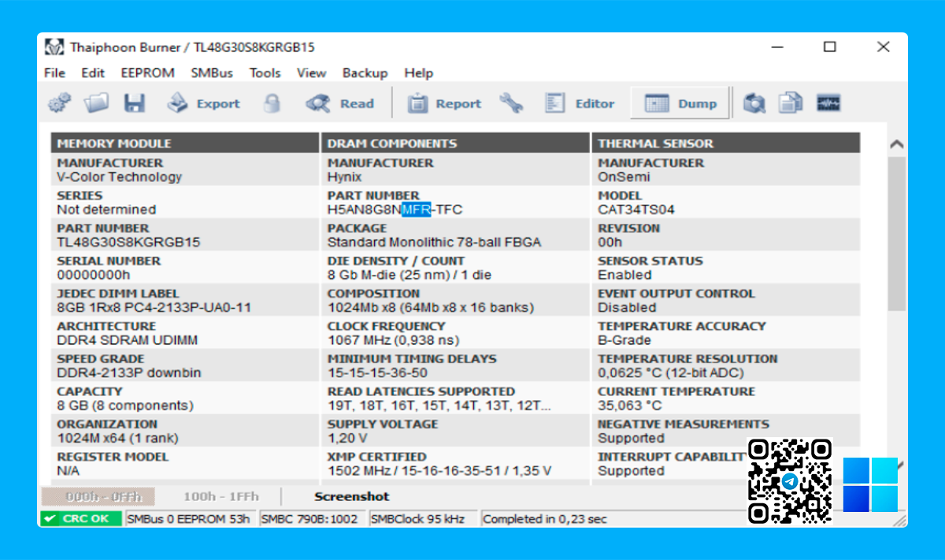Click the Hynix manufacturer value
The width and height of the screenshot is (945, 560).
[344, 177]
